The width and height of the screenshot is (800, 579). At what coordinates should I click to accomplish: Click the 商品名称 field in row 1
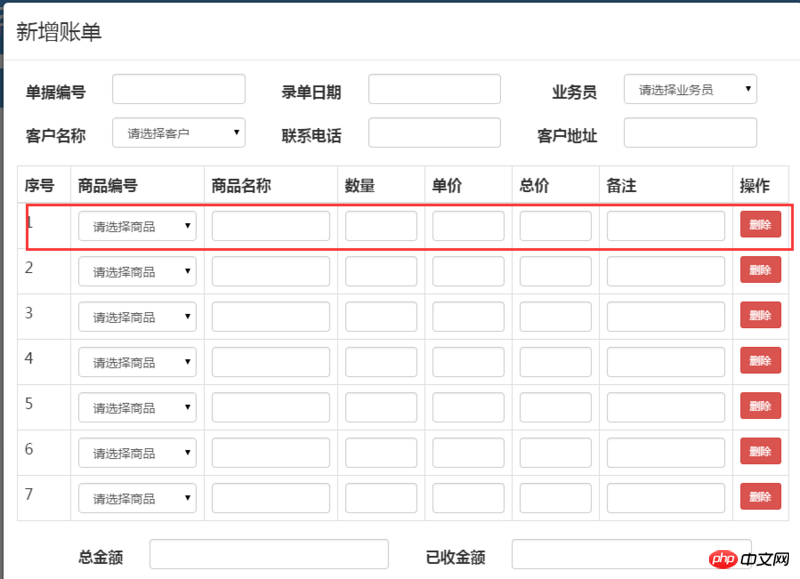270,226
